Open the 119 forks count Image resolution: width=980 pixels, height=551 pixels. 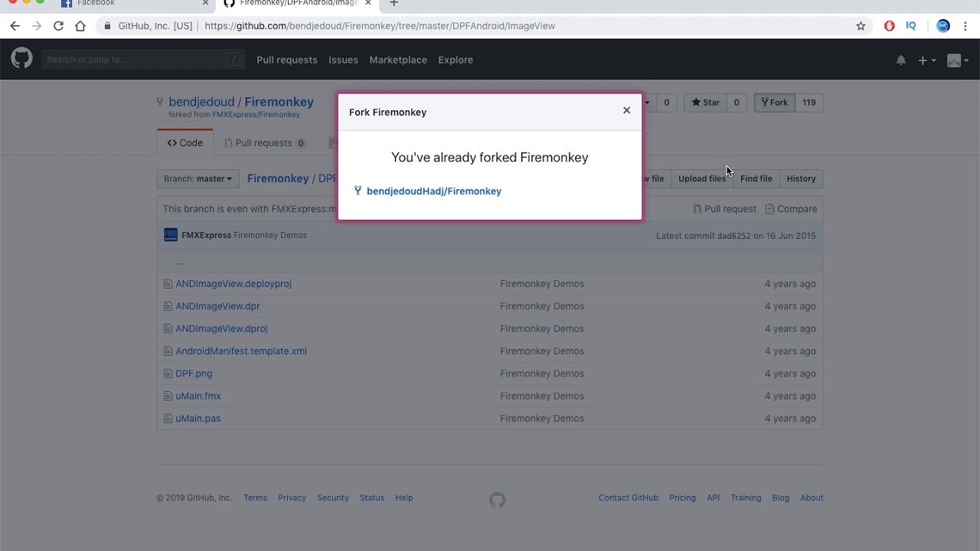click(808, 103)
